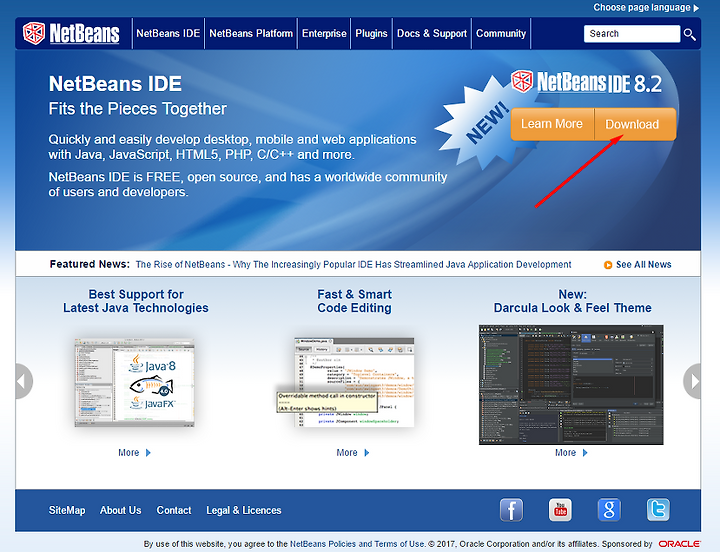
Task: Go to next carousel slide arrow
Action: (x=692, y=381)
